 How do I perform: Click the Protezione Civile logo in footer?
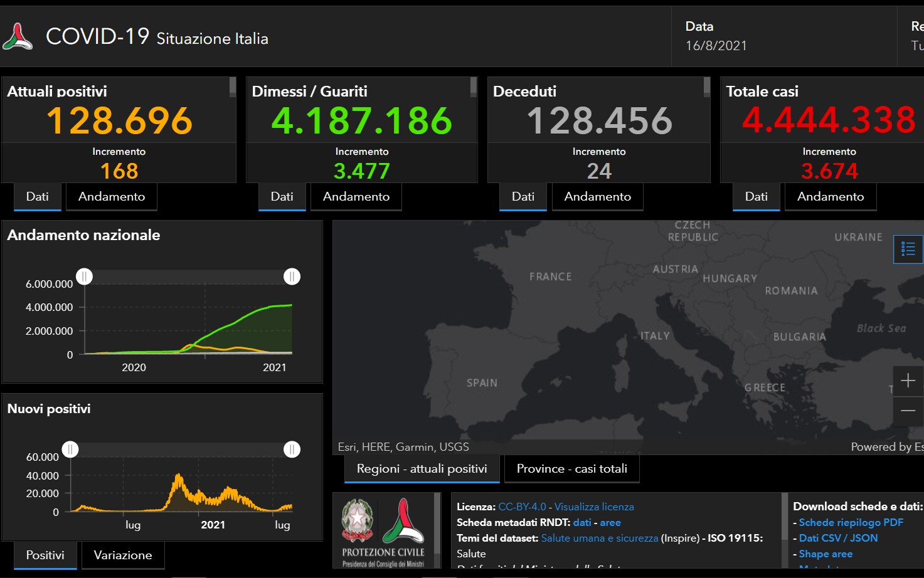(x=403, y=521)
